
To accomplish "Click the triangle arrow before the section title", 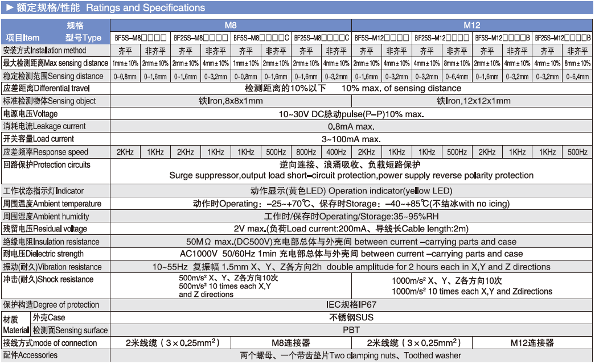I will (9, 8).
